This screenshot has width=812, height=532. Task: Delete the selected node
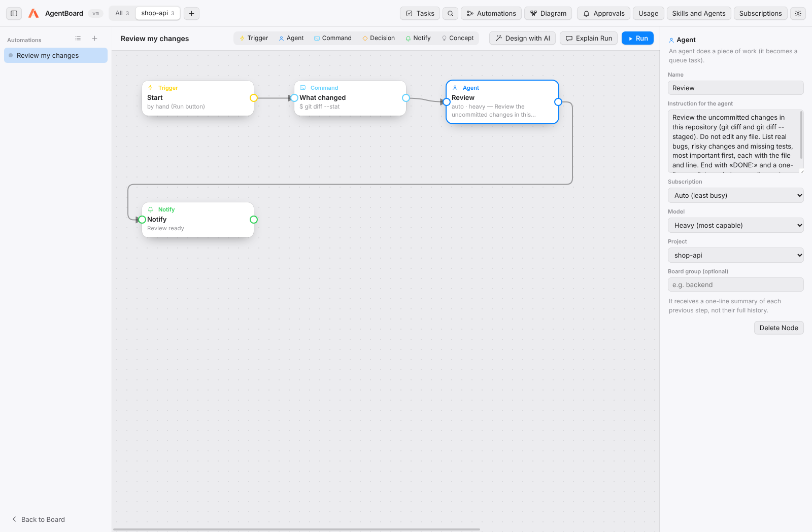(779, 328)
